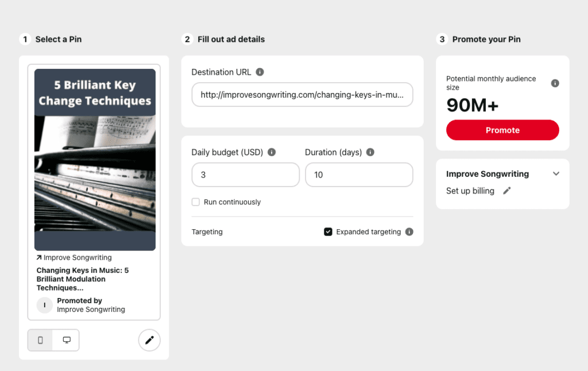Expand the Improve Songwriting account chevron
The image size is (588, 371).
click(555, 174)
